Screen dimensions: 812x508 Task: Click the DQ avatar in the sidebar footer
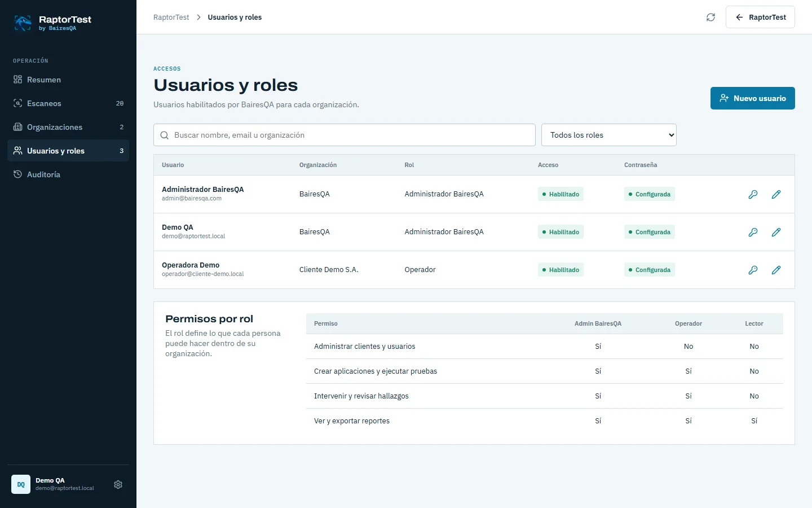click(21, 484)
